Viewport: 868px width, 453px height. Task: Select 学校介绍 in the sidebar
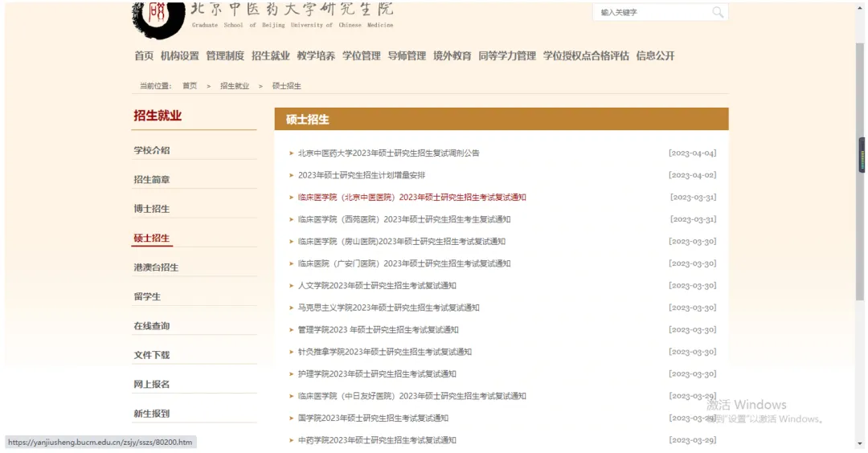(152, 150)
